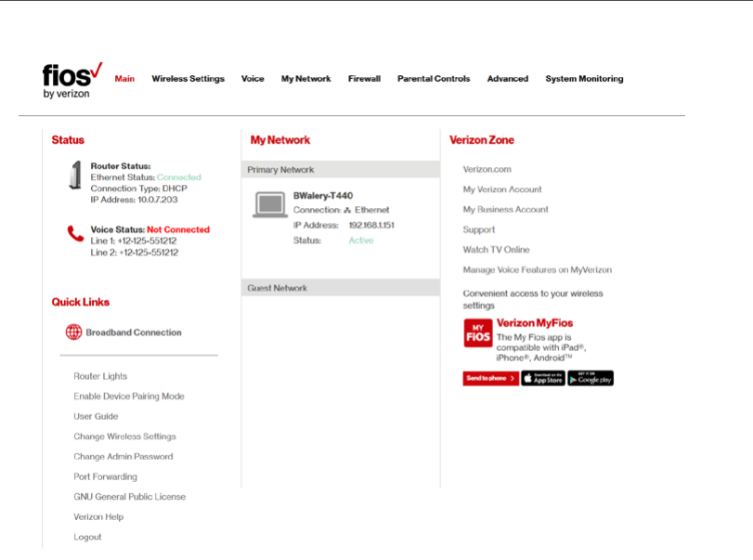Click the Ethernet connection icon
The height and width of the screenshot is (560, 753).
[347, 211]
